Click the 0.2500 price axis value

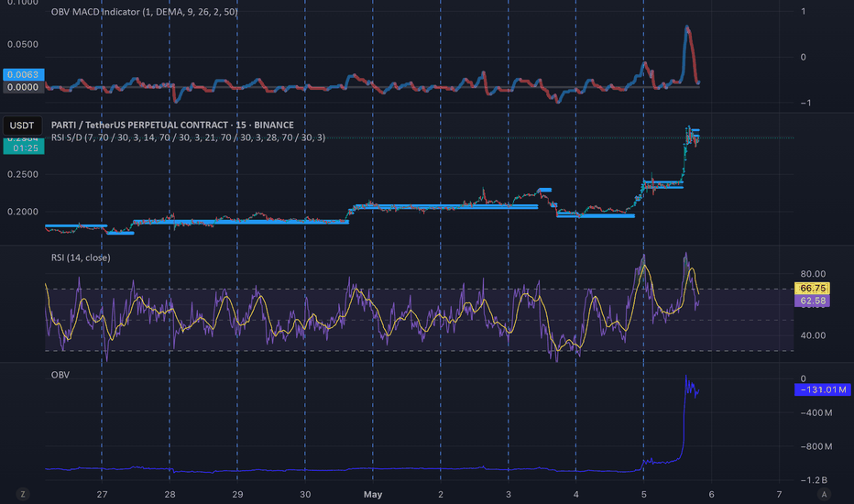pos(23,174)
